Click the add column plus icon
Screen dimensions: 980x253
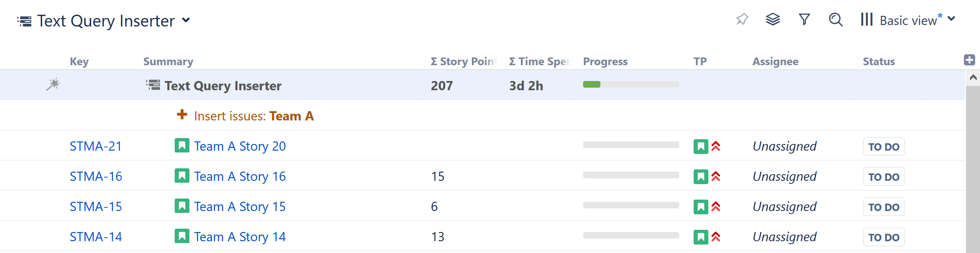[x=969, y=60]
